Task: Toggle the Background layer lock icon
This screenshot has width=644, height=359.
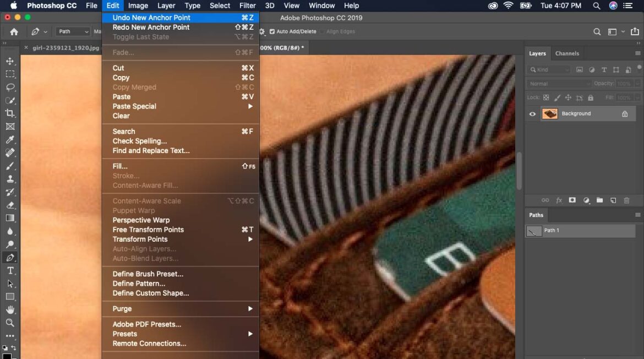Action: [x=625, y=114]
